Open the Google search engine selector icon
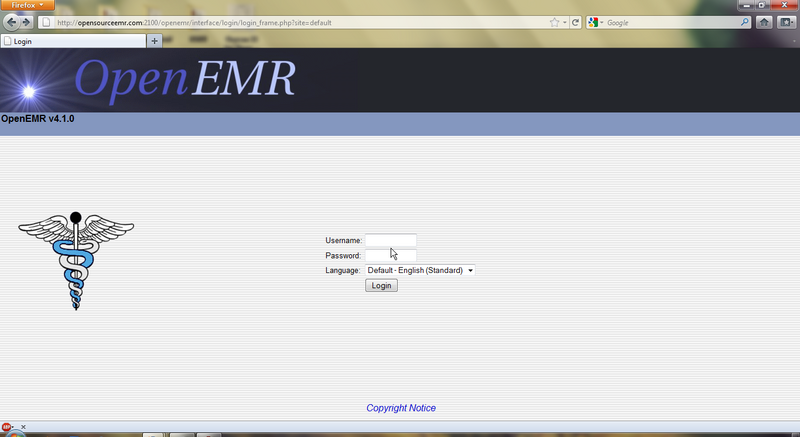Viewport: 800px width, 437px height. [x=595, y=22]
